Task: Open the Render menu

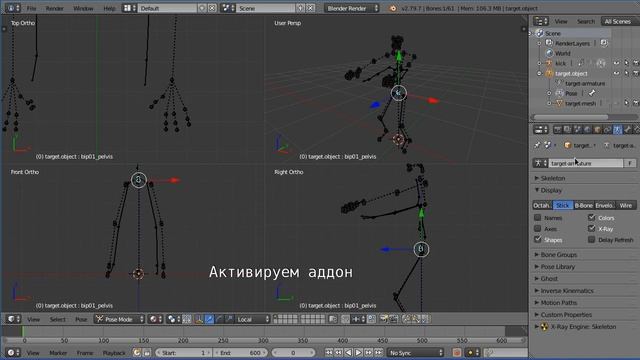Action: [x=54, y=8]
